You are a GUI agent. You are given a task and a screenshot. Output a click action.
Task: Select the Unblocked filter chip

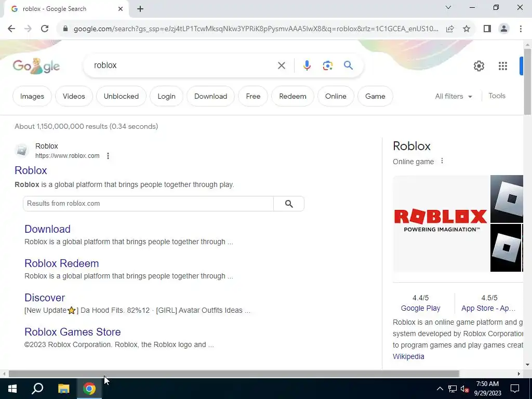[121, 96]
